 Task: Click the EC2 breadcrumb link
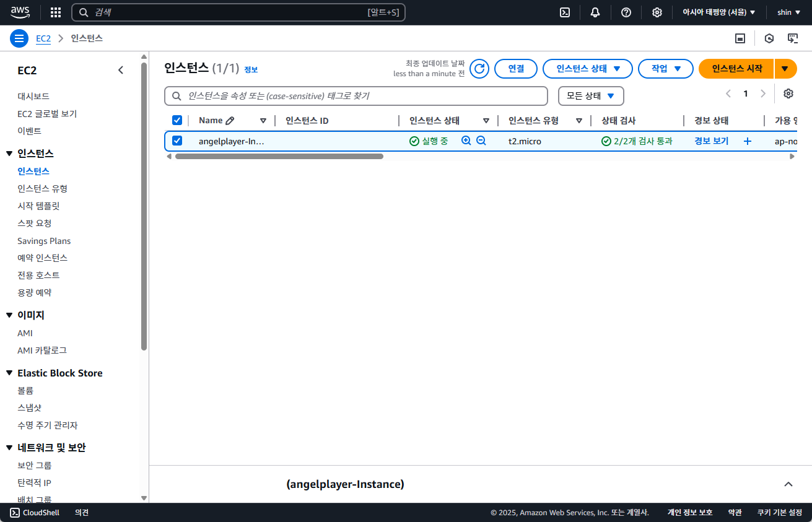(43, 38)
